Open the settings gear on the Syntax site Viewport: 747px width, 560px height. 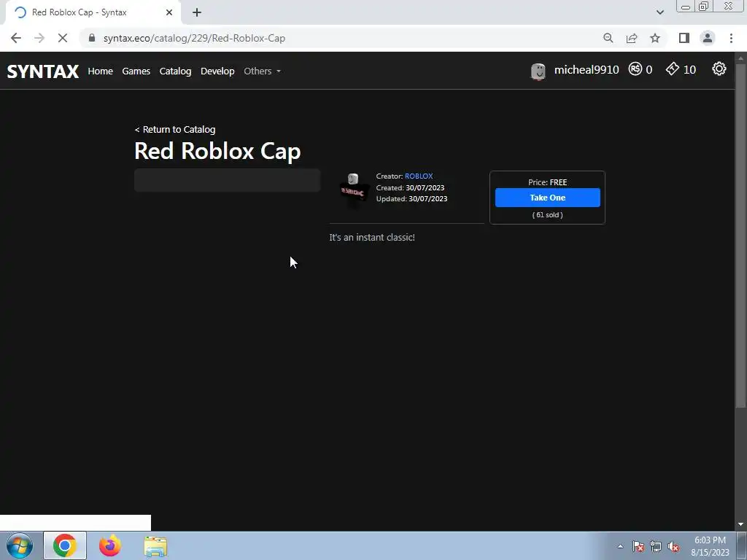click(x=719, y=69)
